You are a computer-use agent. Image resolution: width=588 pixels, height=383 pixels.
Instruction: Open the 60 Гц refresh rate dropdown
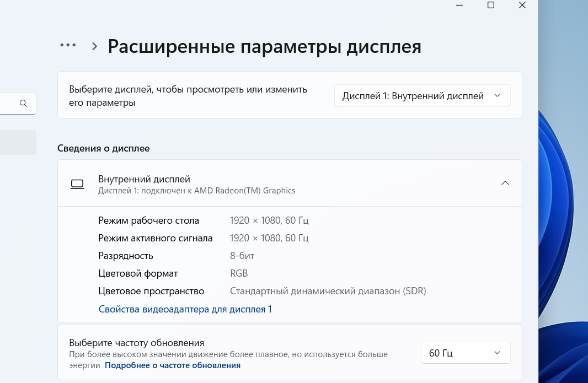pos(465,353)
